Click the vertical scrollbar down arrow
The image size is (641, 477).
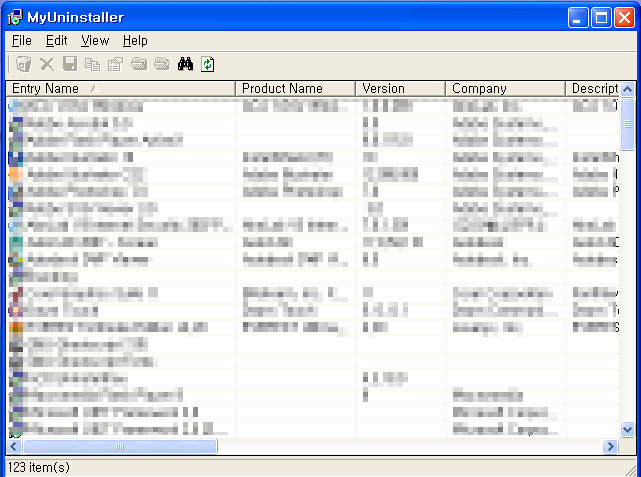pyautogui.click(x=628, y=430)
